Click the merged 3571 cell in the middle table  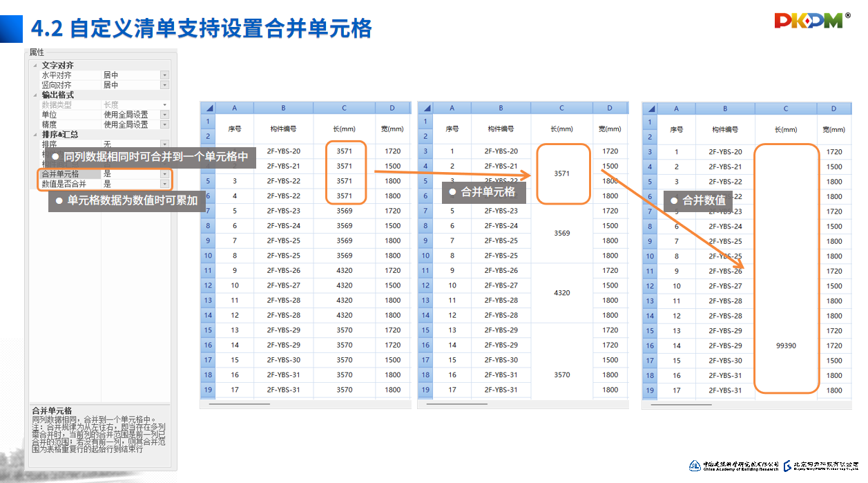pyautogui.click(x=562, y=173)
